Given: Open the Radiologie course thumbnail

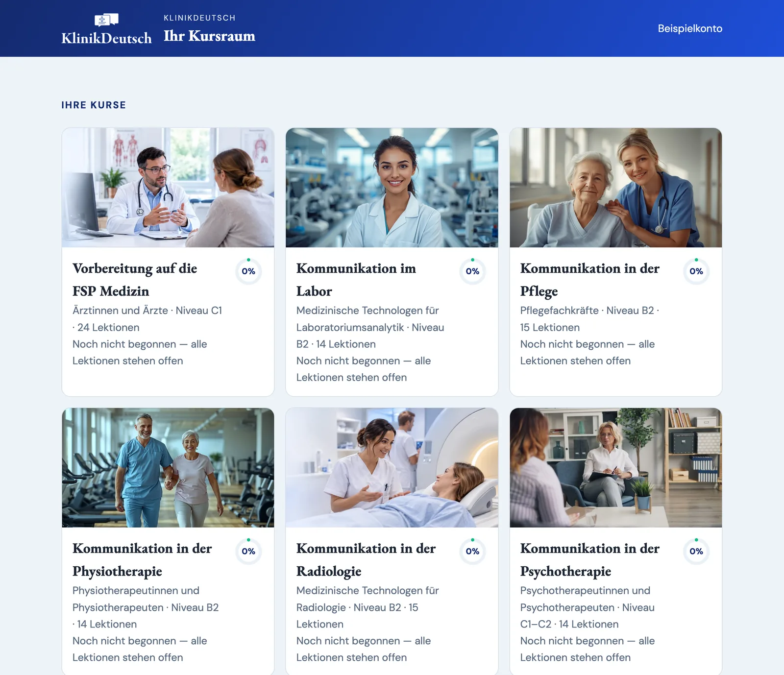Looking at the screenshot, I should 392,468.
